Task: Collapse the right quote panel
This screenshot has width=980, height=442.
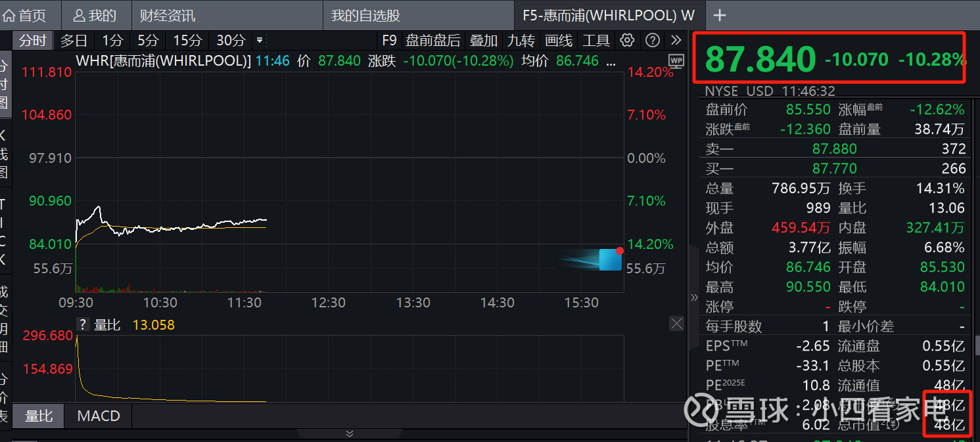Action: 694,298
